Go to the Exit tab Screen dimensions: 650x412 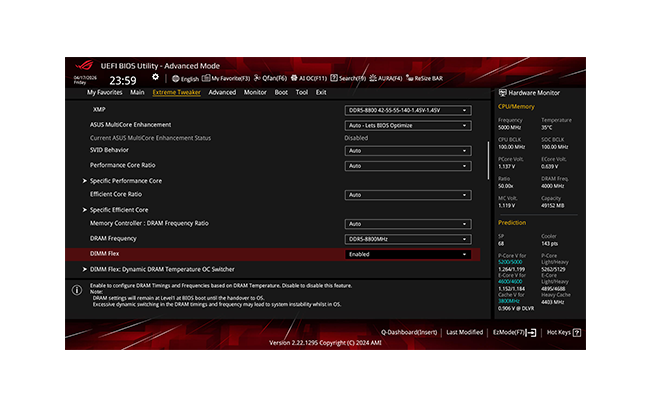(x=321, y=92)
